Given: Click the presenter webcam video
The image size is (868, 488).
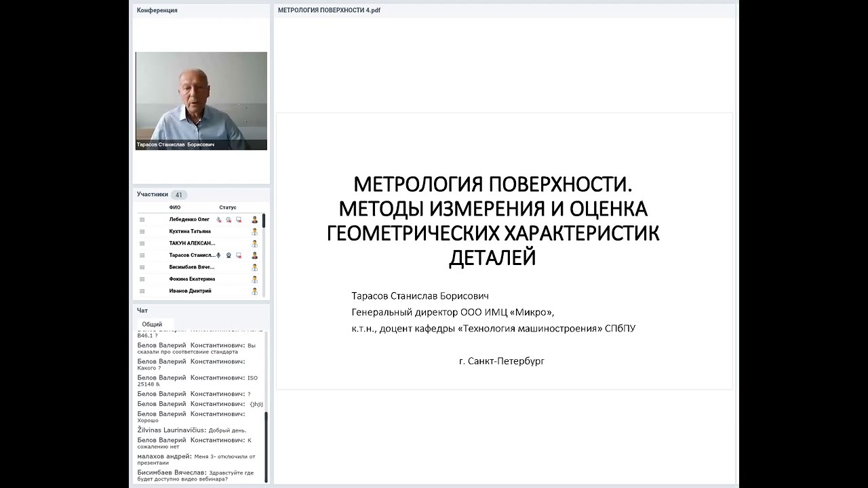Looking at the screenshot, I should tap(201, 101).
